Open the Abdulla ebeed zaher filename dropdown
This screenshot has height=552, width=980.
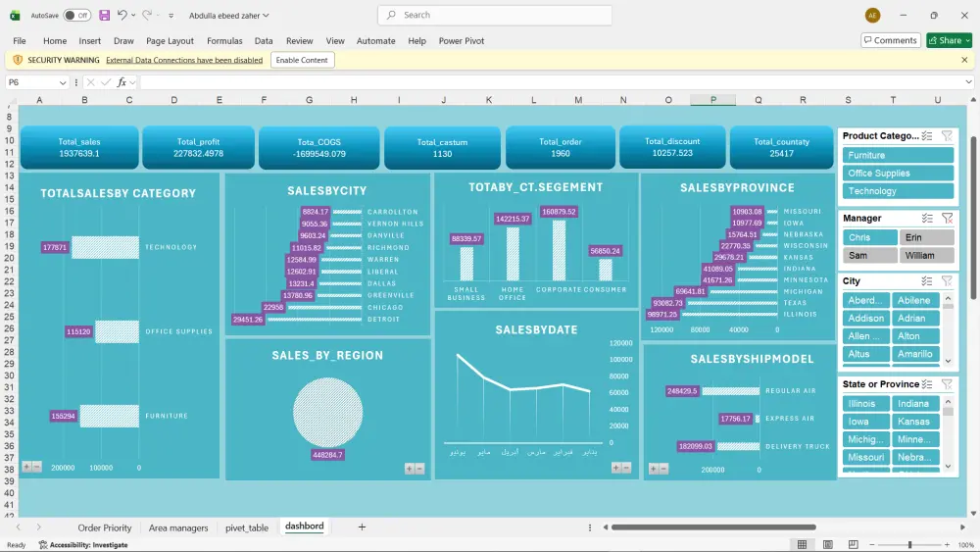click(x=228, y=15)
